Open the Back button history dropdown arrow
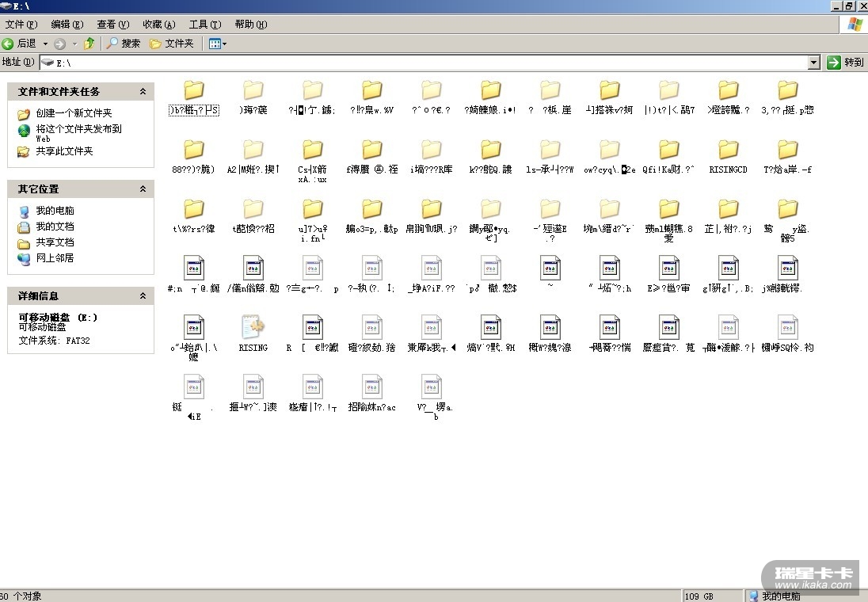 click(x=45, y=44)
